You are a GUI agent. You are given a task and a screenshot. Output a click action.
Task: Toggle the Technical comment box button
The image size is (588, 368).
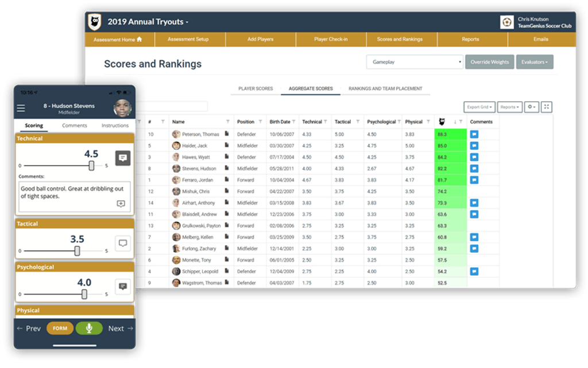[x=122, y=158]
